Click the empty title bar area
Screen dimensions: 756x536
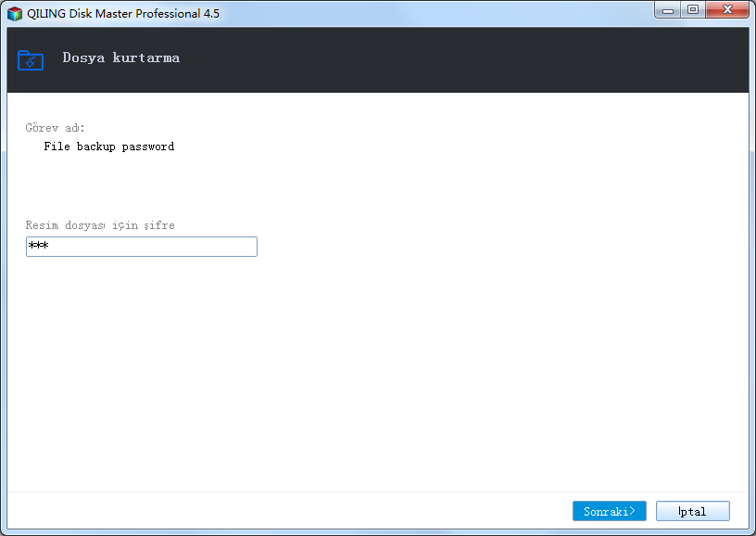coord(434,14)
